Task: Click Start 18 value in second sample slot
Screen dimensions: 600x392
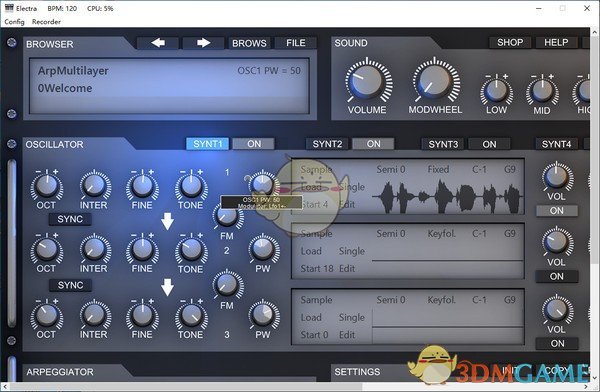Action: [x=317, y=268]
